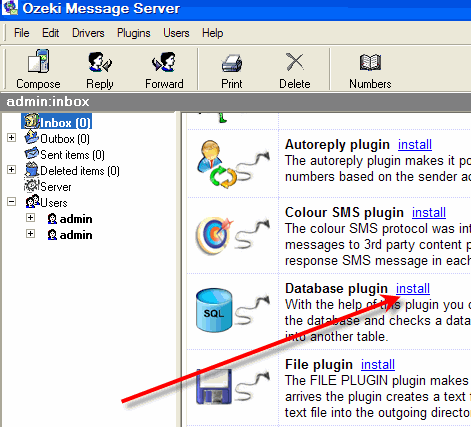Open the Numbers address book icon

point(370,62)
